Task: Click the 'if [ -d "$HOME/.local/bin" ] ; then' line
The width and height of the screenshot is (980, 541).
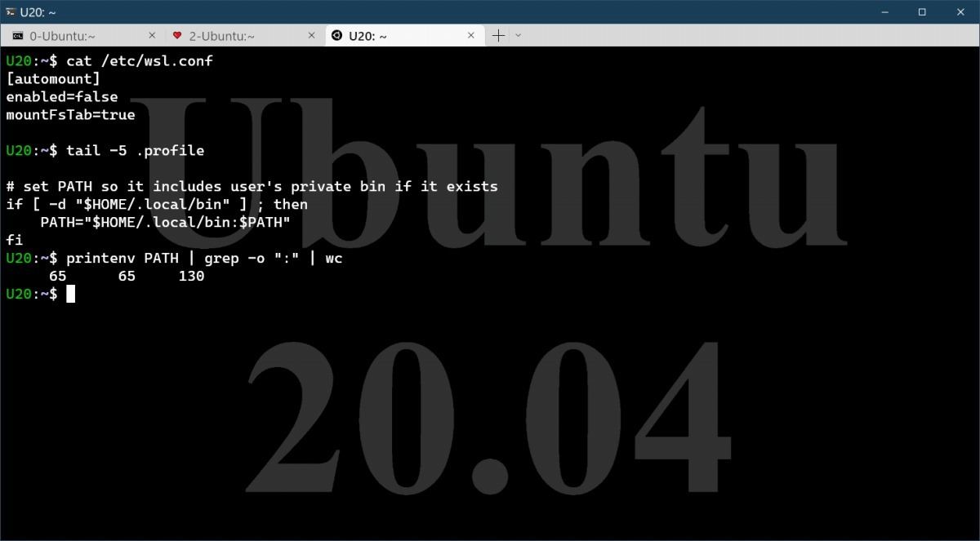Action: tap(157, 205)
